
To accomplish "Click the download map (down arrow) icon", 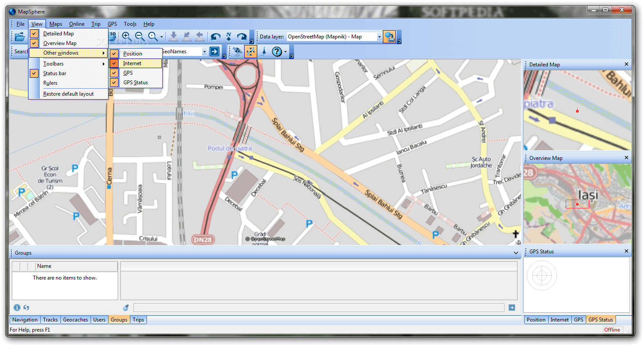I will coord(173,37).
